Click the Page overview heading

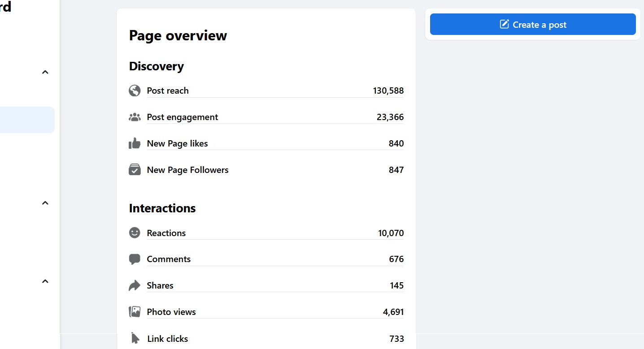click(x=178, y=36)
